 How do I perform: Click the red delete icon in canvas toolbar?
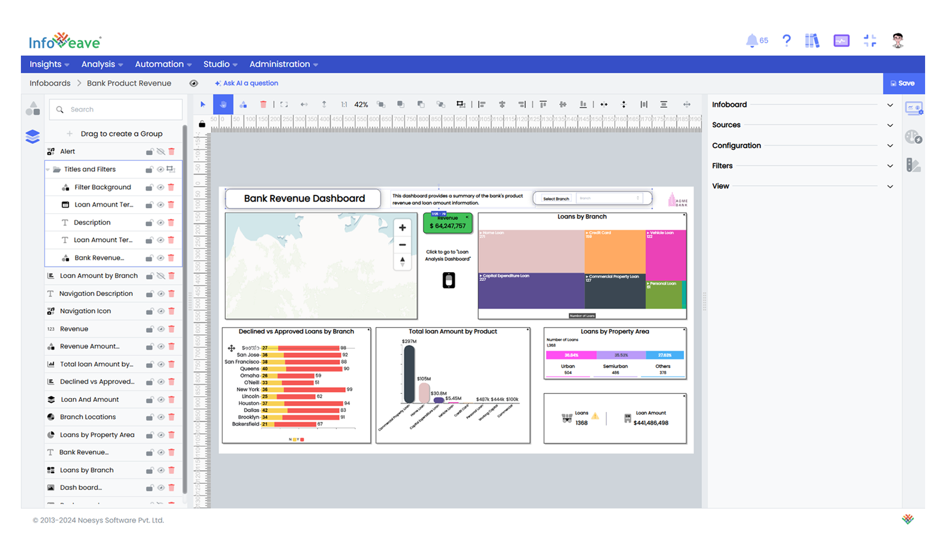point(263,104)
